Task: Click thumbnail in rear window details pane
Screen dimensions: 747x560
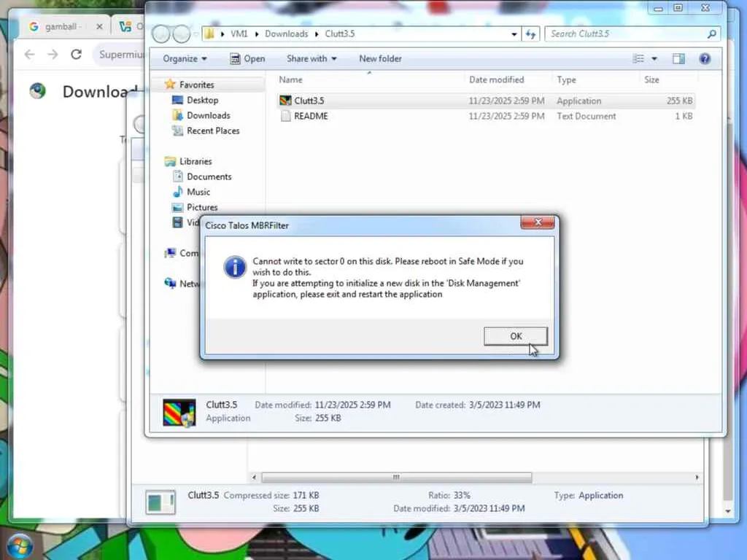Action: (160, 502)
